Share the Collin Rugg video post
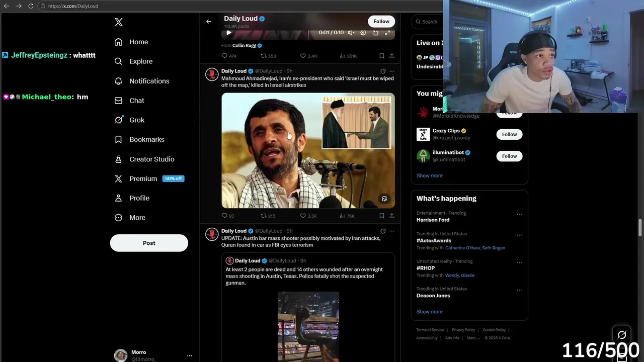This screenshot has height=362, width=644. (x=391, y=56)
